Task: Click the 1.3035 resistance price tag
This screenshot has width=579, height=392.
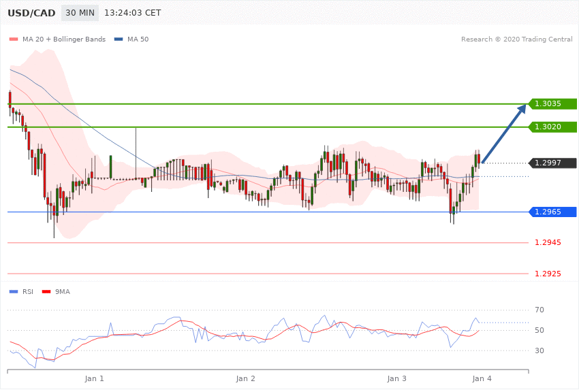Action: (x=553, y=103)
